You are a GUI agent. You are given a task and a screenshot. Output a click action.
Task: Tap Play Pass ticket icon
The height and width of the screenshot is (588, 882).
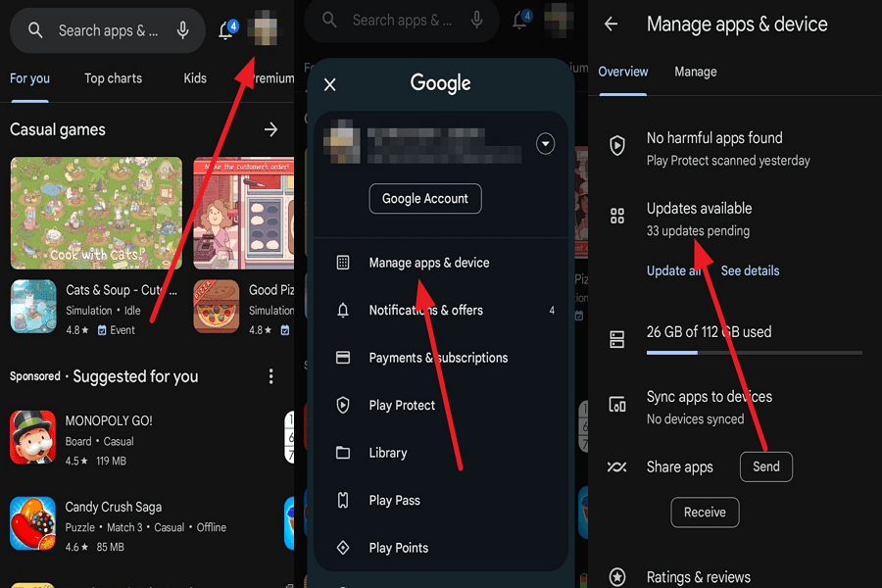point(343,500)
